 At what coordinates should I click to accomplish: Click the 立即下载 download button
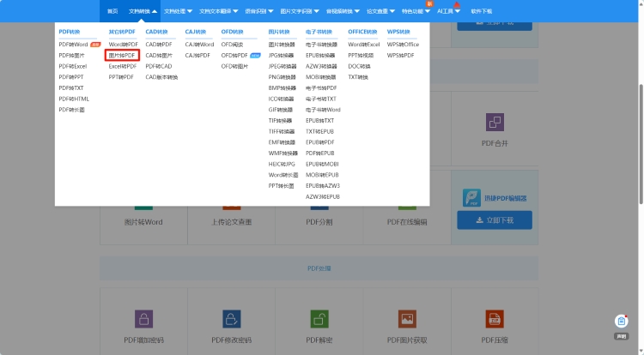[x=494, y=220]
